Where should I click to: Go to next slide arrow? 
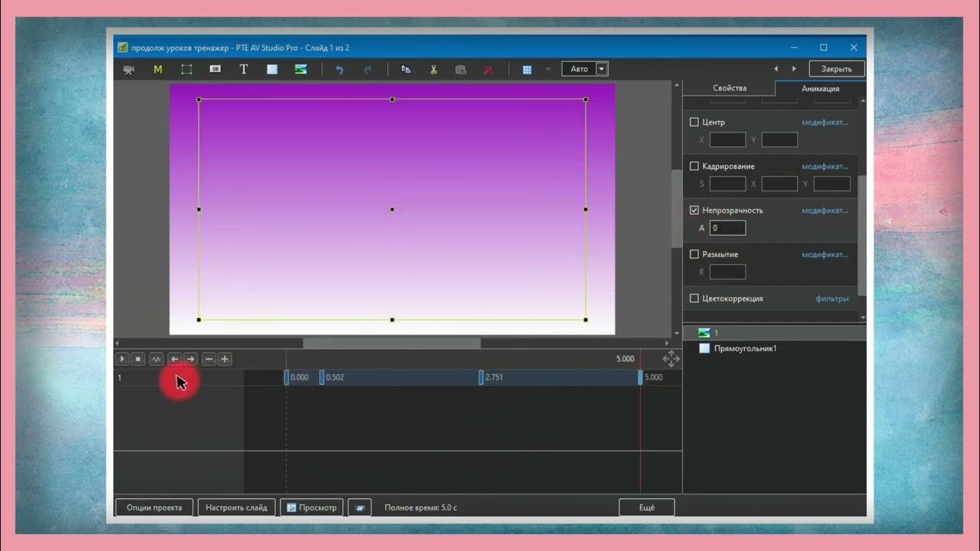pos(794,69)
